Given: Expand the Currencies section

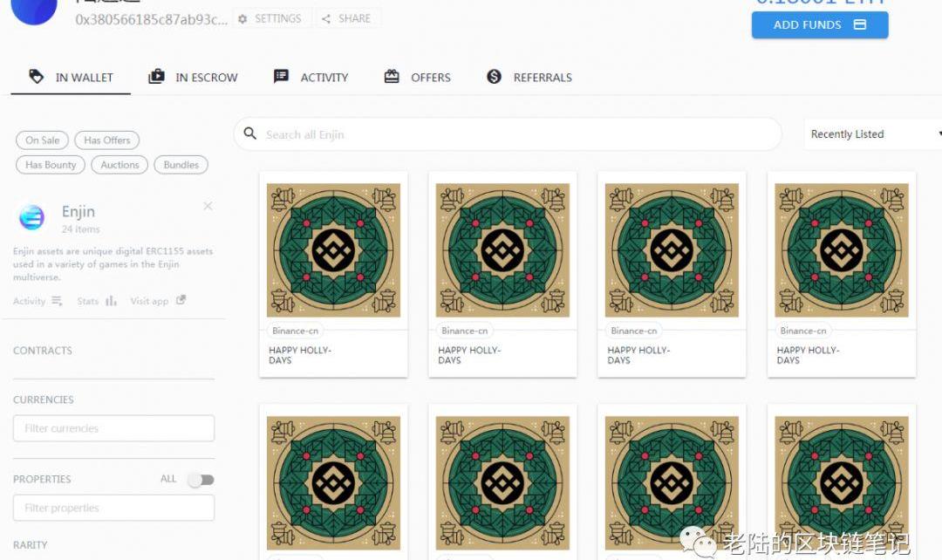Looking at the screenshot, I should coord(44,400).
